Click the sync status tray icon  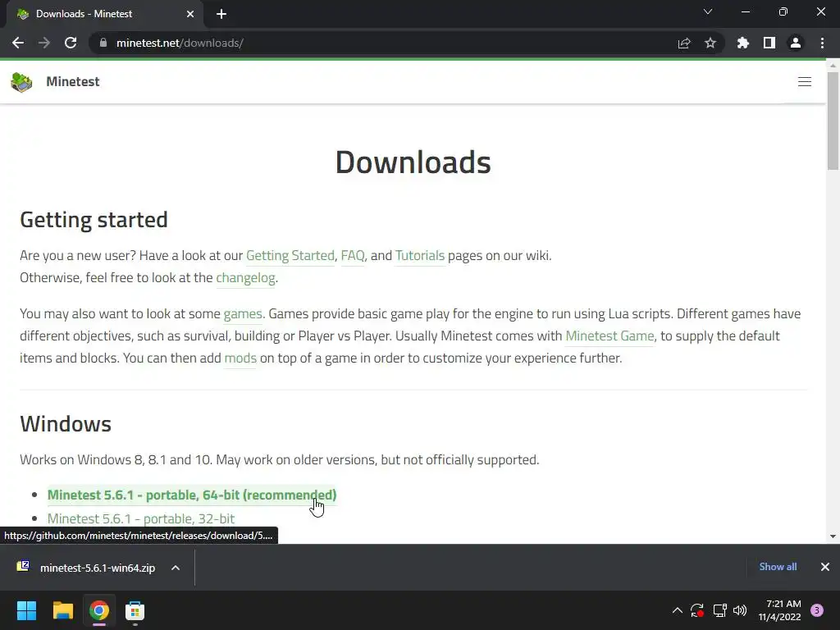point(697,610)
